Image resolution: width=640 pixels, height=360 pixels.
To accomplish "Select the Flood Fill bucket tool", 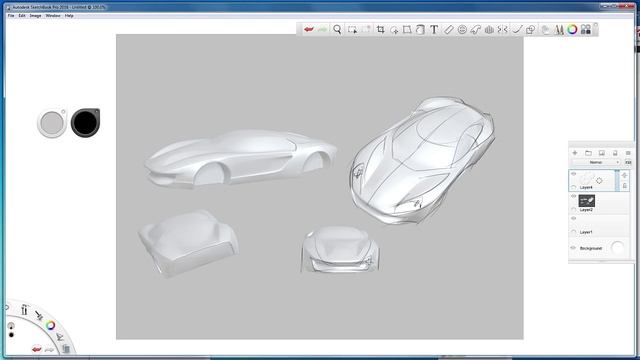I will coord(420,29).
